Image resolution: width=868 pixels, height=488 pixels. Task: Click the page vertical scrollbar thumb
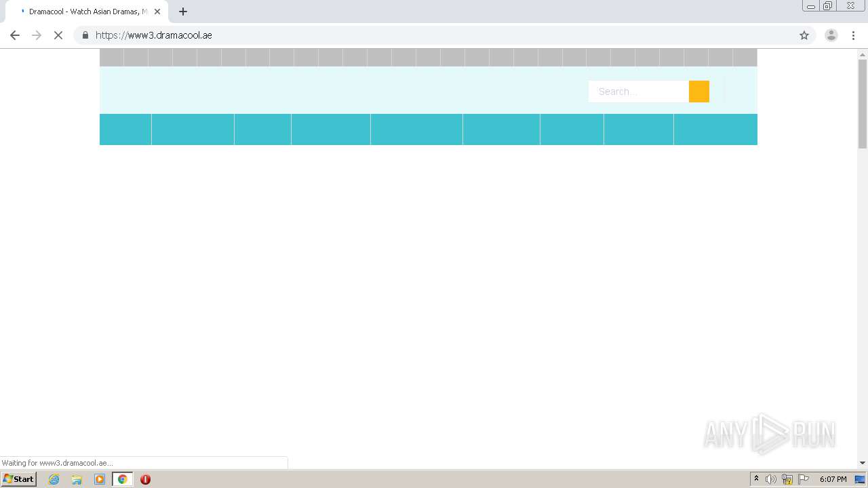[x=863, y=103]
